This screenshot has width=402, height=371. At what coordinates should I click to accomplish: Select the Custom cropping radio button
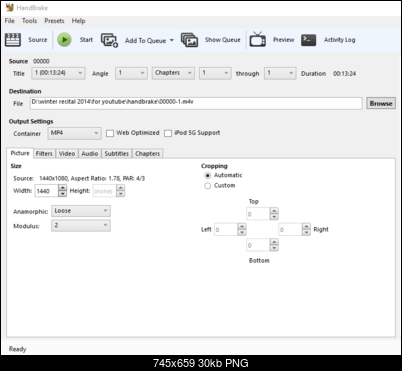click(208, 186)
